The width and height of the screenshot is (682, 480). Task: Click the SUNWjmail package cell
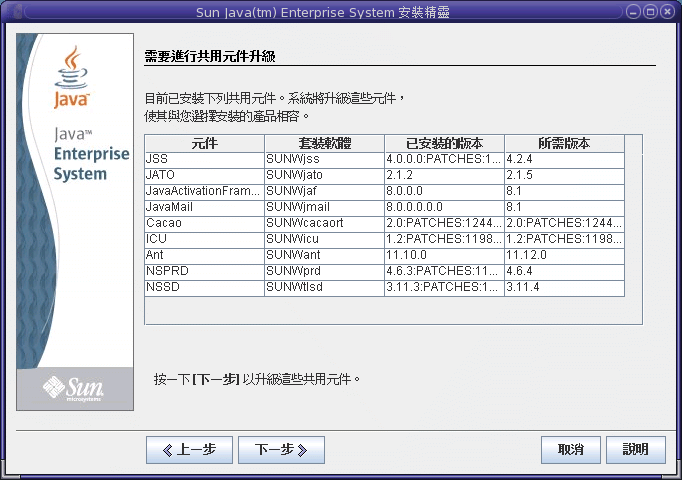click(324, 208)
